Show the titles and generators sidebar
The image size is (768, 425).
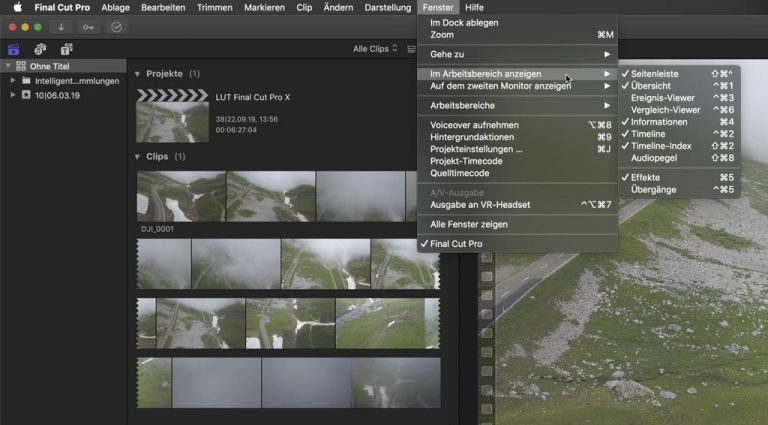tap(67, 49)
